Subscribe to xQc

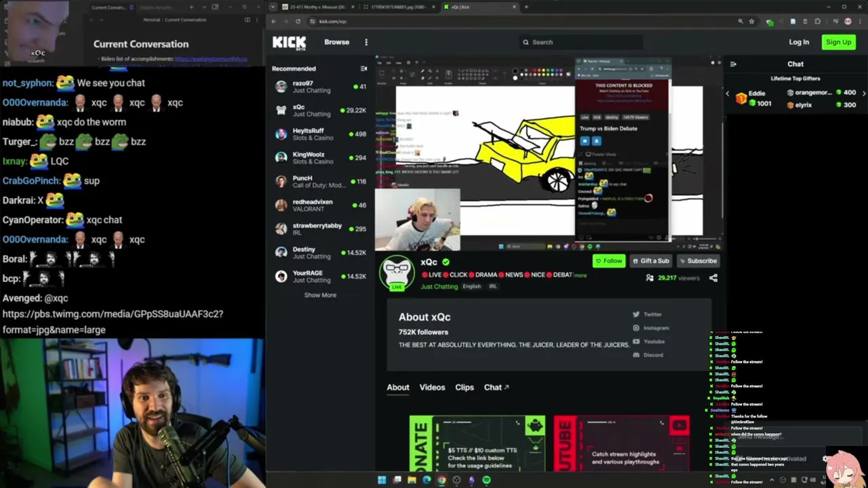(698, 261)
